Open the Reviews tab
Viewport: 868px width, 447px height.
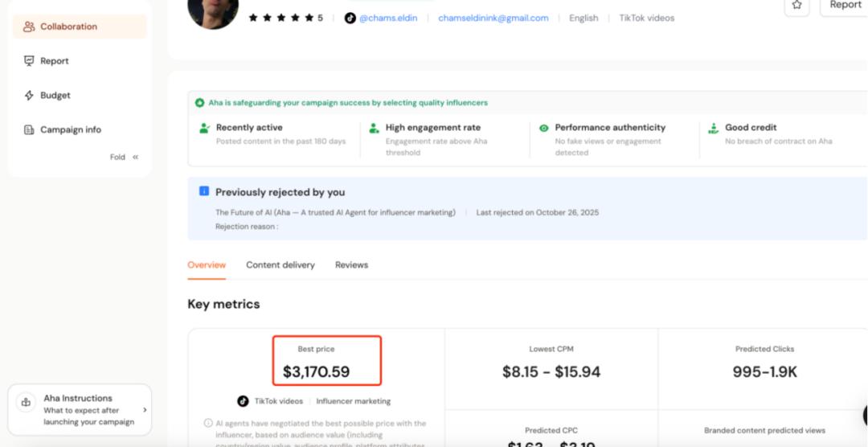[x=351, y=265]
